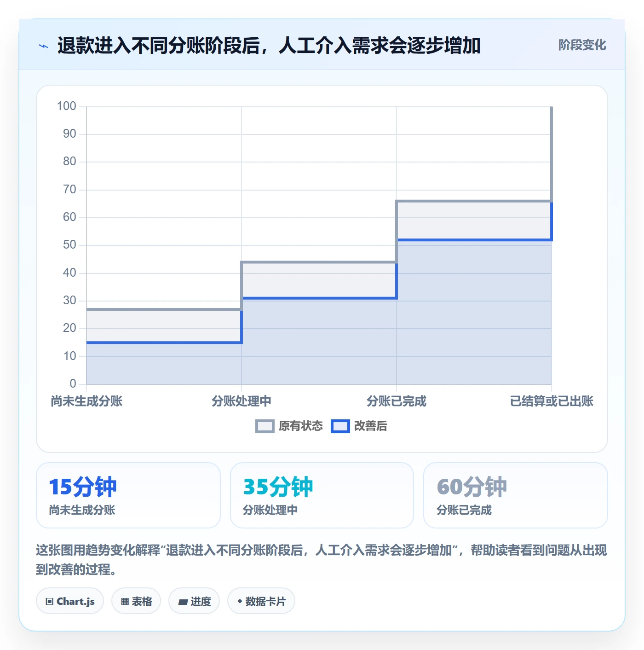644x650 pixels.
Task: Open the 35分钟 data card
Action: coord(322,495)
